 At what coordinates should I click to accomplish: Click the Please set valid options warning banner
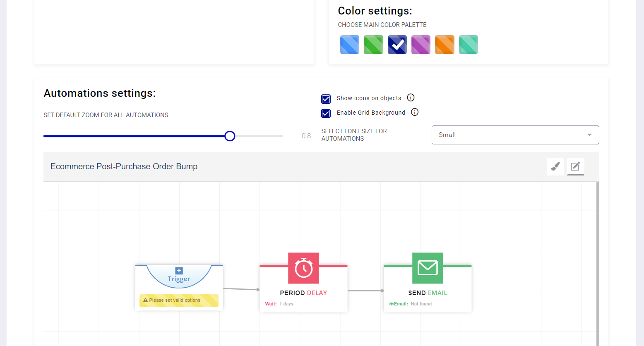[178, 300]
